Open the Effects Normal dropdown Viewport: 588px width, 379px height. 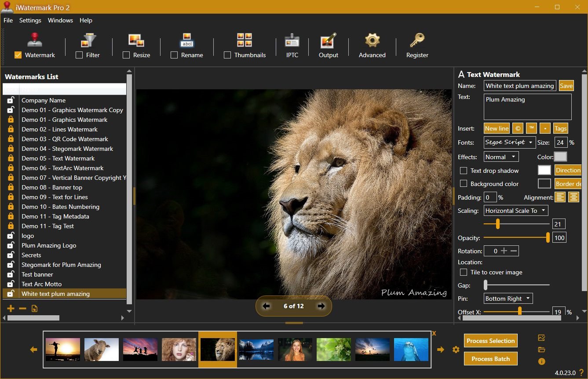pos(501,157)
